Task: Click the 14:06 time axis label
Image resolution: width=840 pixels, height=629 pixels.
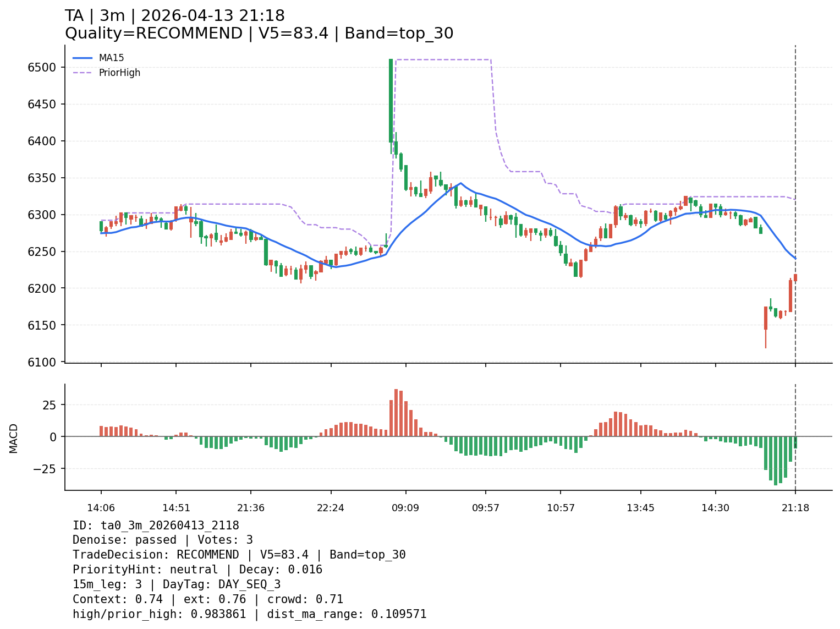Action: point(101,508)
